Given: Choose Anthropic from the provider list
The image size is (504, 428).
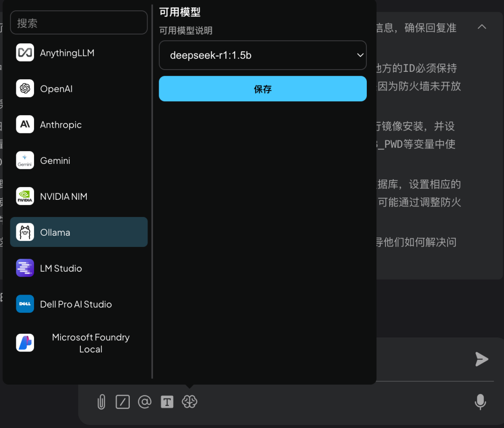Looking at the screenshot, I should (79, 125).
